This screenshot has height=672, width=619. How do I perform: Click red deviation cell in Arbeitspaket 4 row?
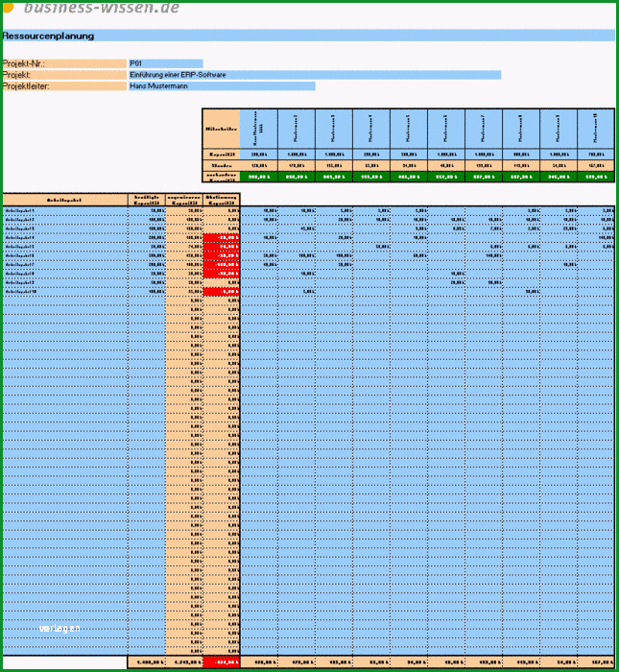click(221, 237)
